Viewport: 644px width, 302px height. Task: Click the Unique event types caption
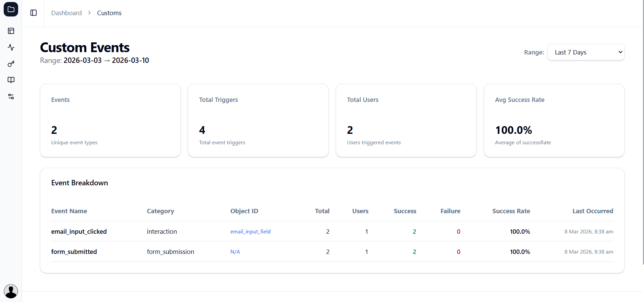[74, 142]
